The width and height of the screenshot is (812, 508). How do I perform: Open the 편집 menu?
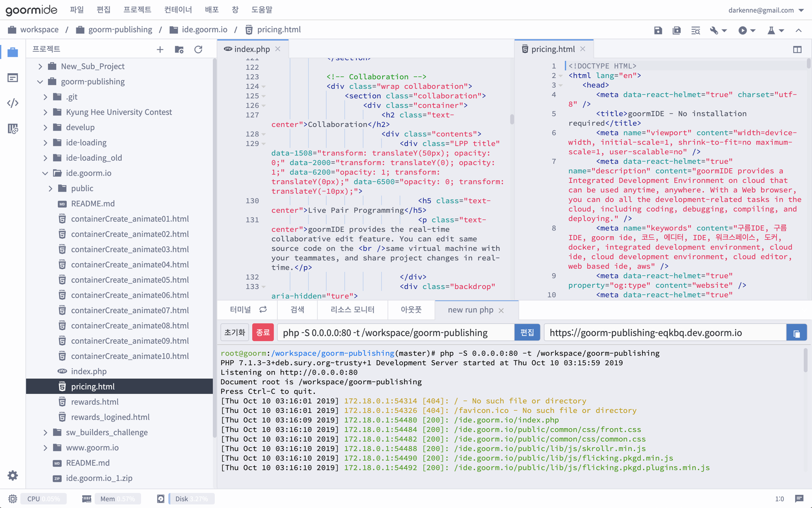pyautogui.click(x=103, y=10)
